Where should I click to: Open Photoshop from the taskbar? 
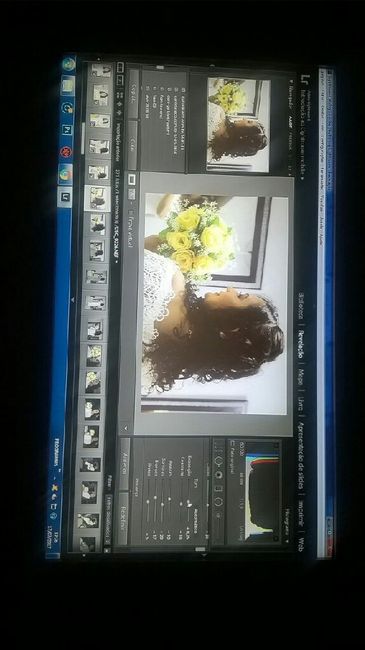tap(66, 130)
